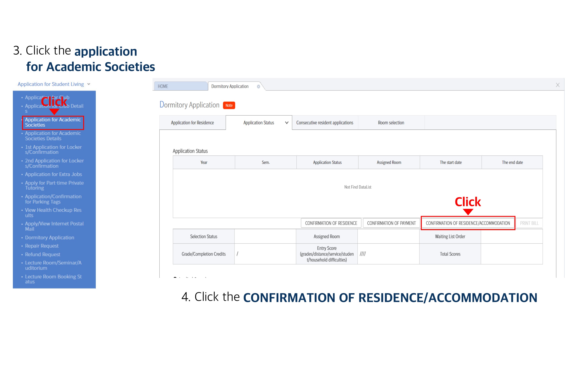Select Dormitory Application in sidebar
Image resolution: width=588 pixels, height=367 pixels.
click(50, 238)
